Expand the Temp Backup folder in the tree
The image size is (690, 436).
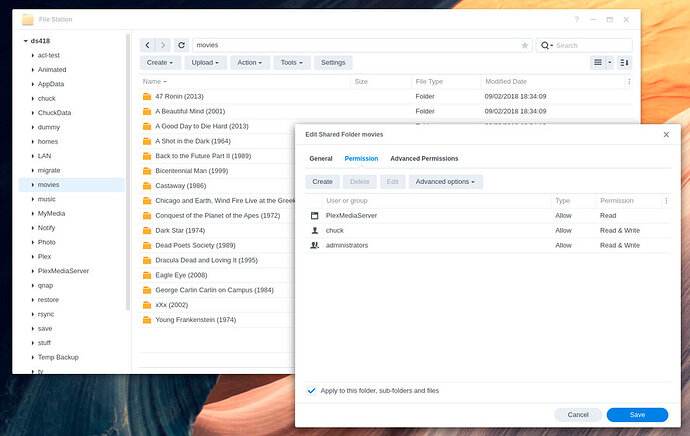click(33, 357)
